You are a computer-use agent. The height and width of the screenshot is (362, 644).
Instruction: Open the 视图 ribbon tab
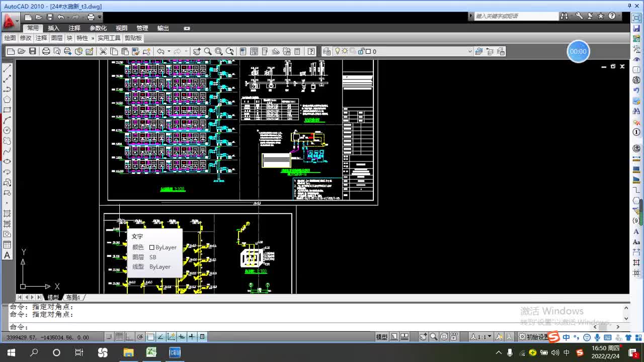click(122, 29)
